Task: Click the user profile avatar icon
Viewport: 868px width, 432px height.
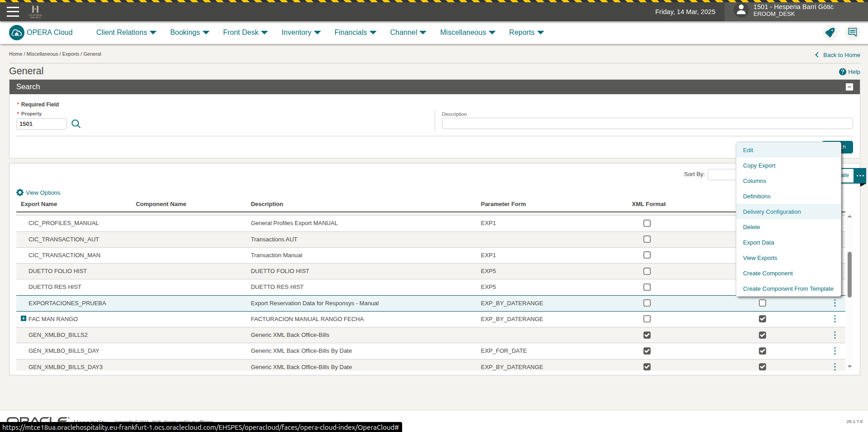Action: tap(741, 10)
